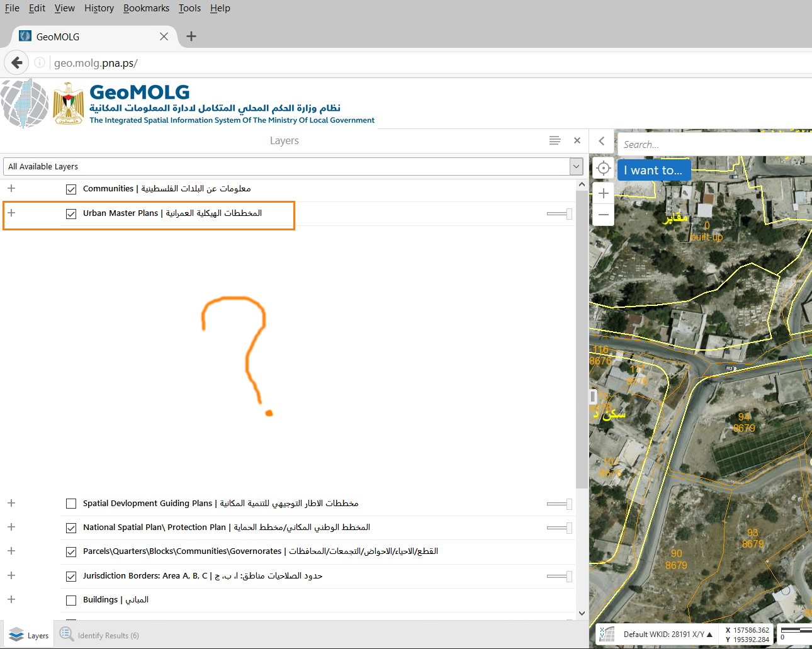Screen dimensions: 812x649
Task: Collapse the side panel with left chevron
Action: (x=602, y=141)
